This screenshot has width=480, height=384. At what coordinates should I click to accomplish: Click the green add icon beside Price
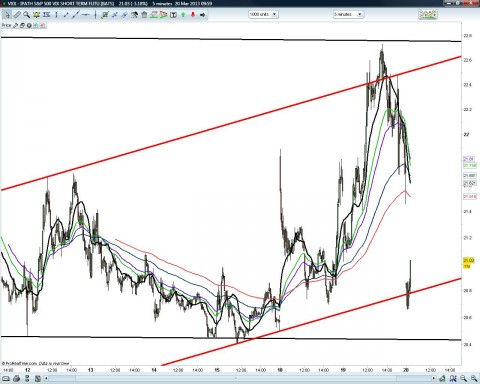point(35,25)
